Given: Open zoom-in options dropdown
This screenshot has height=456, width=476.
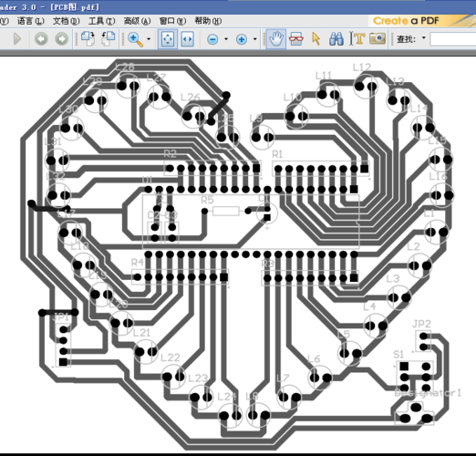Looking at the screenshot, I should pos(254,39).
